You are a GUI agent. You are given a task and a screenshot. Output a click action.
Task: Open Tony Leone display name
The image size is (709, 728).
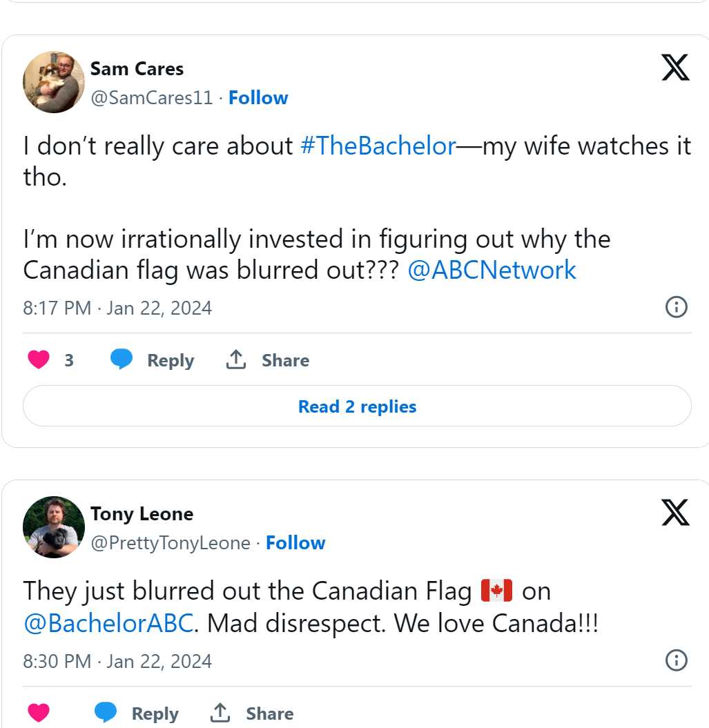[x=142, y=514]
